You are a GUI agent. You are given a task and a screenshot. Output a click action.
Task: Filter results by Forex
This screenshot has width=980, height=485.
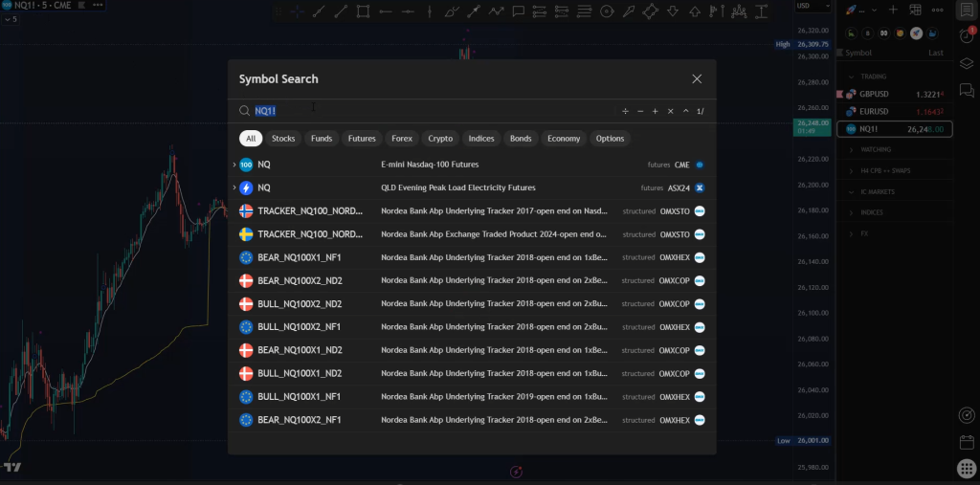[402, 139]
